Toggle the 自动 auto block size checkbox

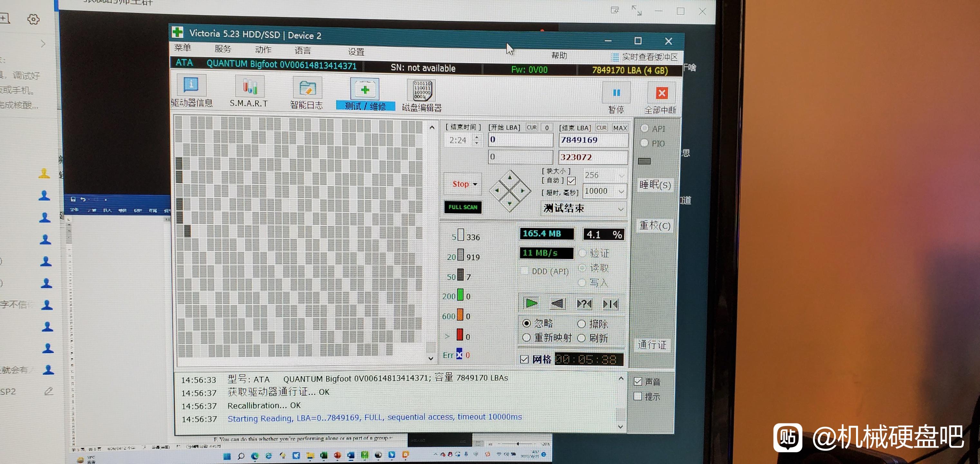point(571,181)
